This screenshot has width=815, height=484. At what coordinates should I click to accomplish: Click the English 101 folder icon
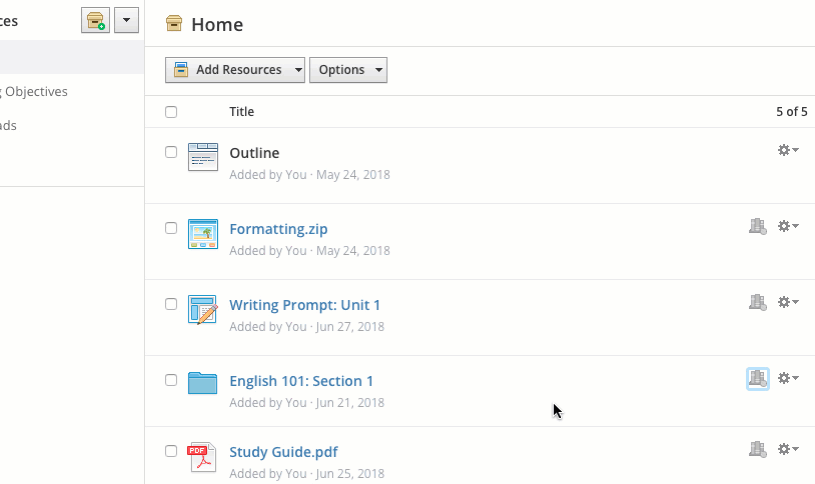[203, 383]
